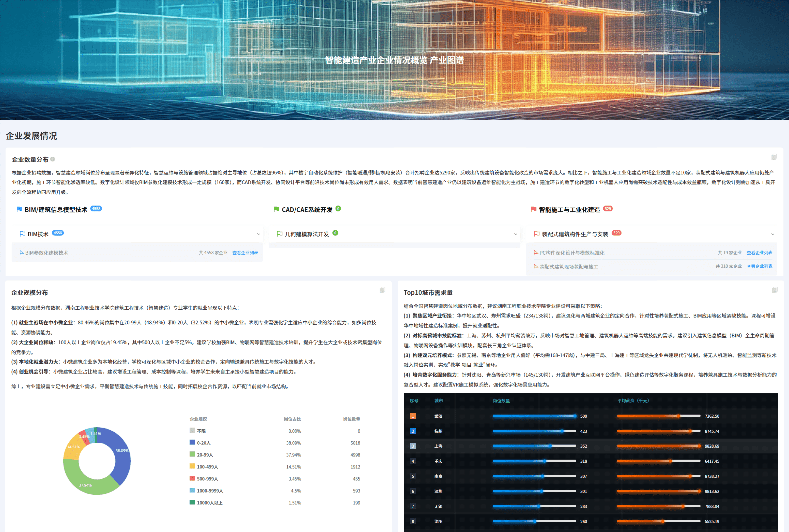Select the BIM参数化建模技术 item

[46, 253]
